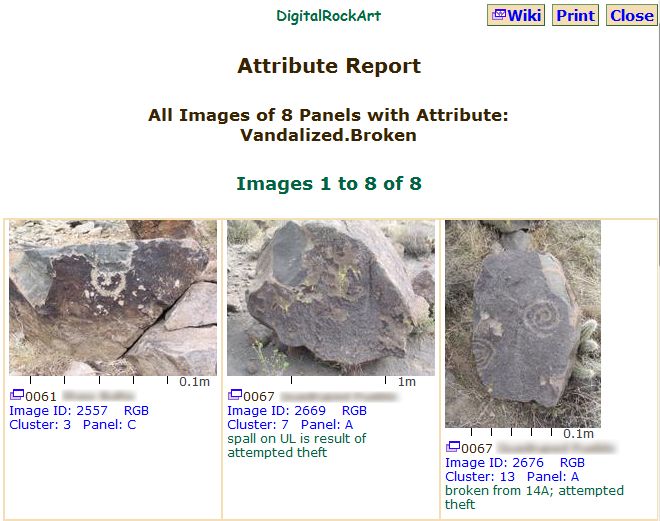Click the window icon above Image ID 2676
660x521 pixels.
452,448
